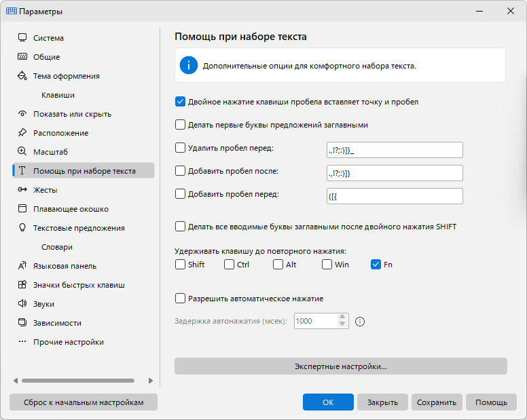This screenshot has height=420, width=527.
Task: Tick the Win hold-key checkbox
Action: tap(327, 265)
